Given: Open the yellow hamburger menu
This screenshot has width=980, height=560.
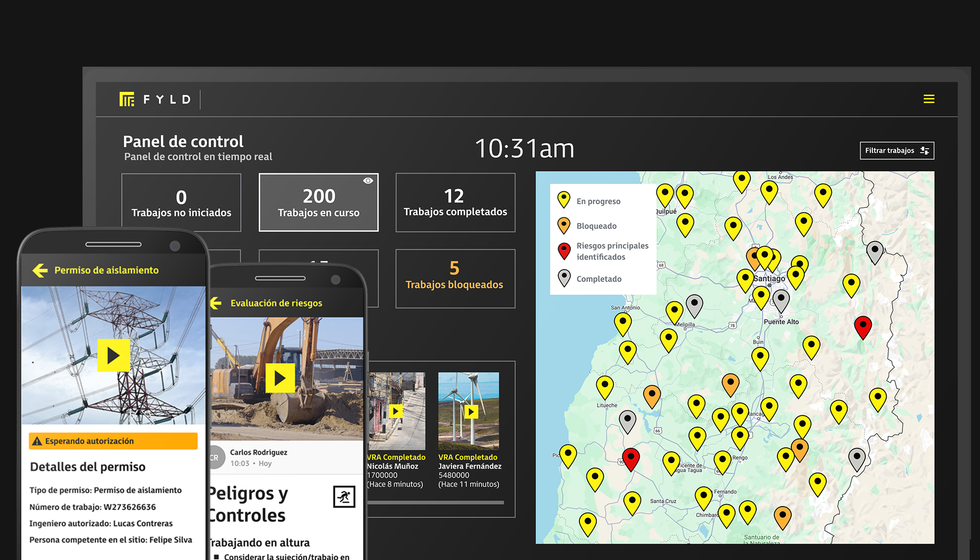Looking at the screenshot, I should [x=929, y=99].
